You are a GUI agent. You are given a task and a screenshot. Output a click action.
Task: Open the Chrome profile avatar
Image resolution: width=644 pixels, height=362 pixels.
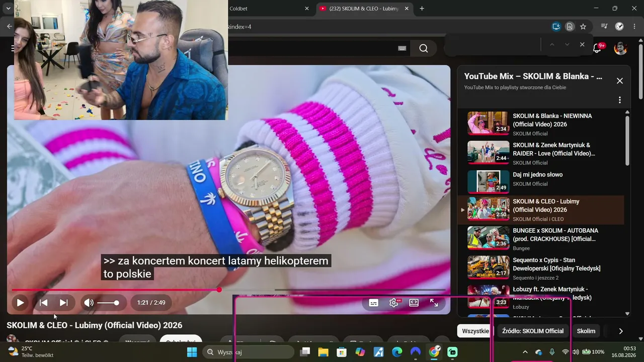619,27
